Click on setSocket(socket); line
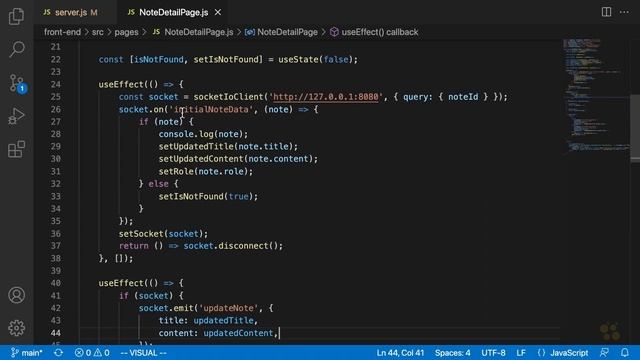 (163, 234)
